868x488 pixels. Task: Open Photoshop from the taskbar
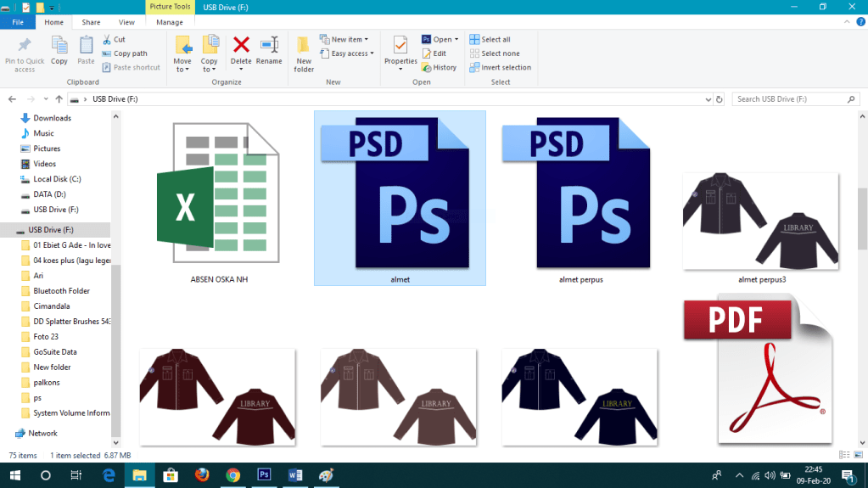pyautogui.click(x=263, y=475)
